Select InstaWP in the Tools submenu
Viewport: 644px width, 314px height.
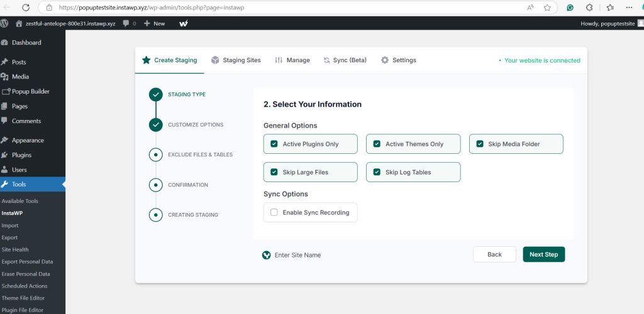point(11,213)
